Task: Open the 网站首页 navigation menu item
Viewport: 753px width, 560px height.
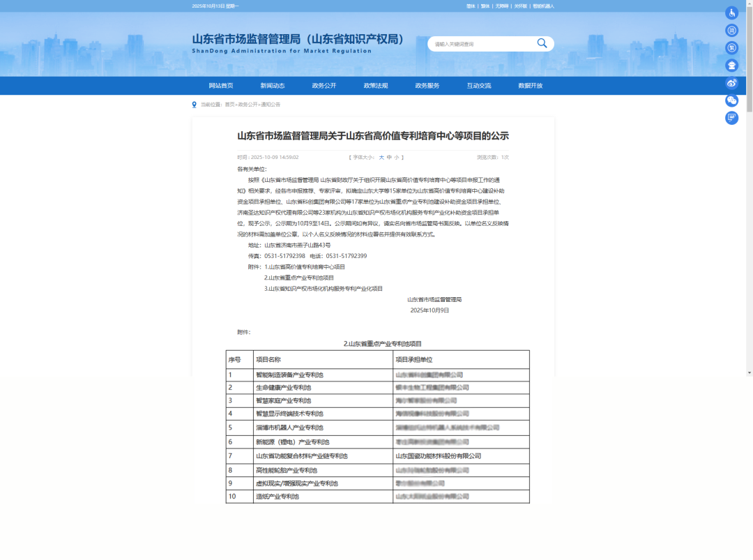Action: click(221, 86)
